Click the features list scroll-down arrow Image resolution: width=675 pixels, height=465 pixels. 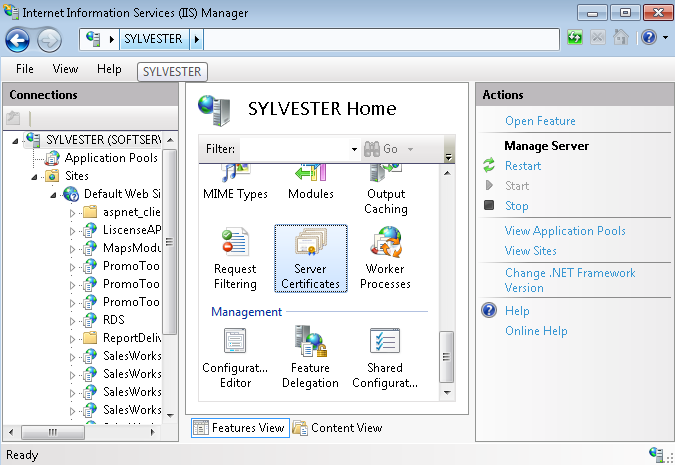click(447, 392)
